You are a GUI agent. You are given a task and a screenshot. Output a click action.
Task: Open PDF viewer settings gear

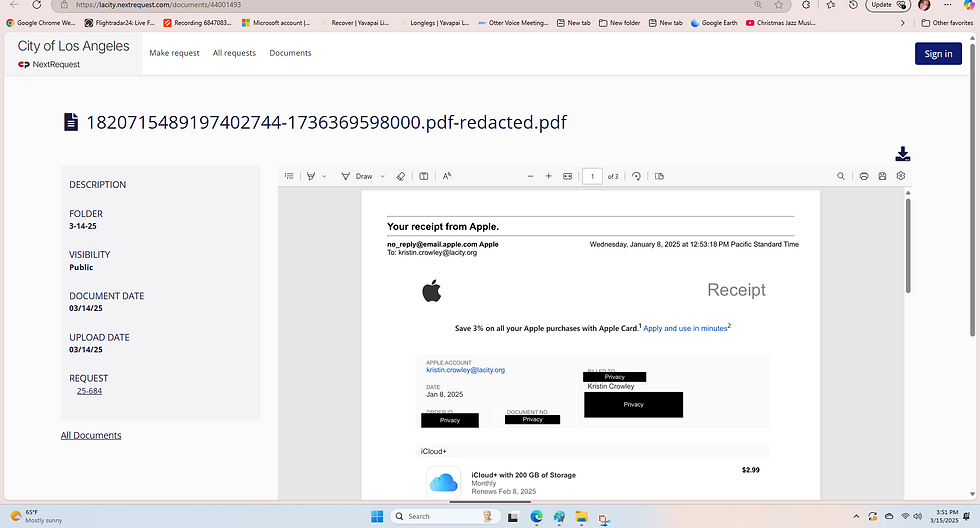pyautogui.click(x=901, y=176)
